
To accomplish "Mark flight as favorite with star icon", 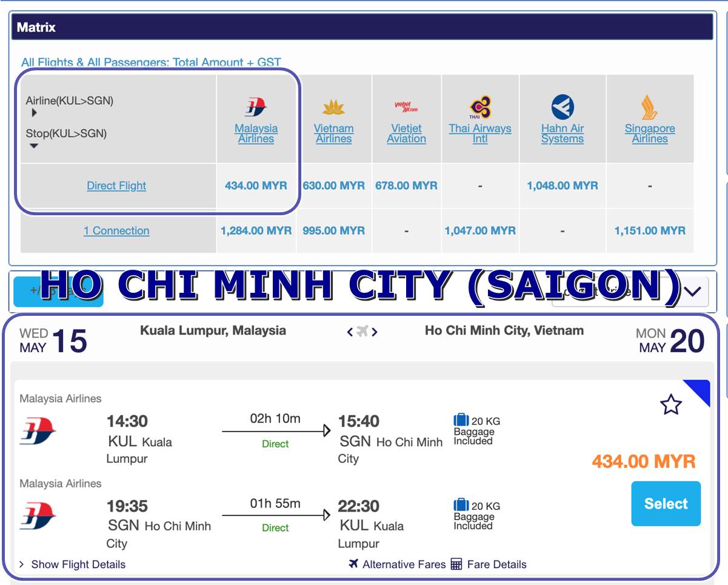I will [x=671, y=404].
